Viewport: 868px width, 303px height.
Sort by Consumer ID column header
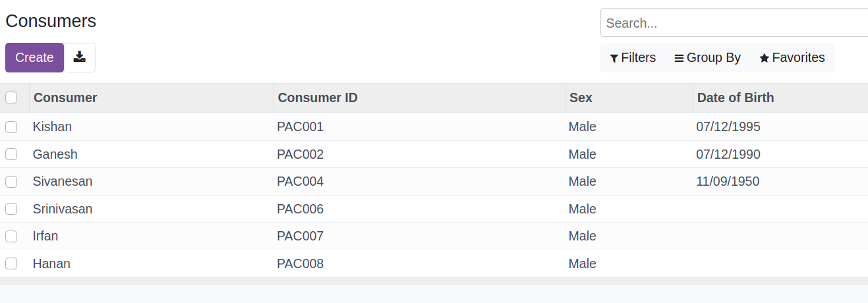(x=318, y=97)
